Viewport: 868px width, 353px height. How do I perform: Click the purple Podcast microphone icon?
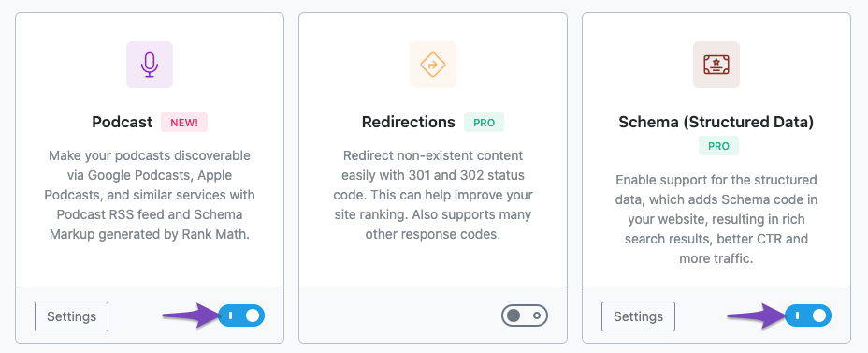coord(150,65)
